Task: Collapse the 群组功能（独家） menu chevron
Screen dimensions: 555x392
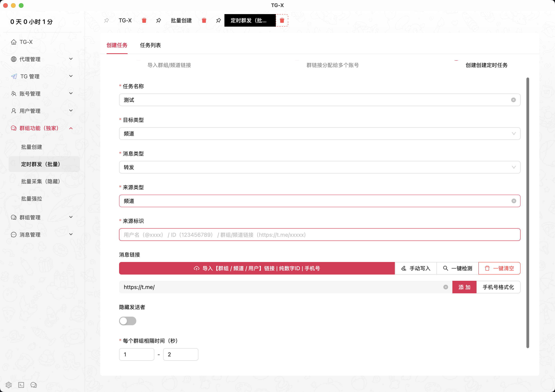Action: 71,128
